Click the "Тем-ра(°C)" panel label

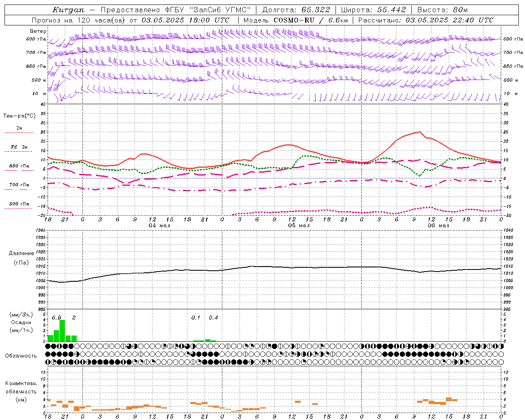19,116
